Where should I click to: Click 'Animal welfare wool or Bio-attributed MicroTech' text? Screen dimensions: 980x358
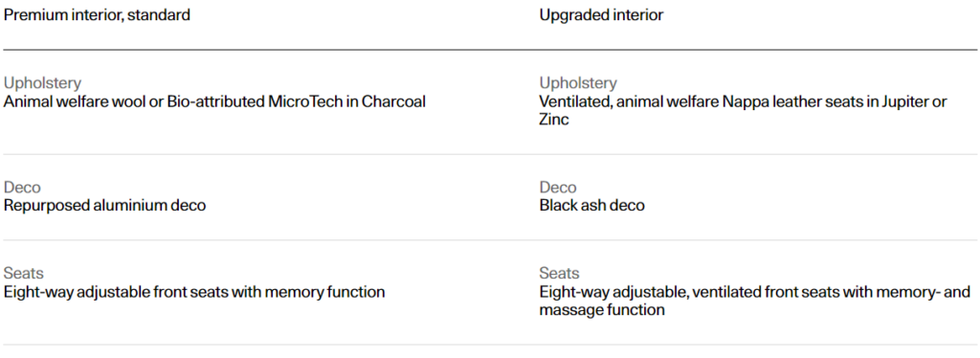(x=172, y=101)
